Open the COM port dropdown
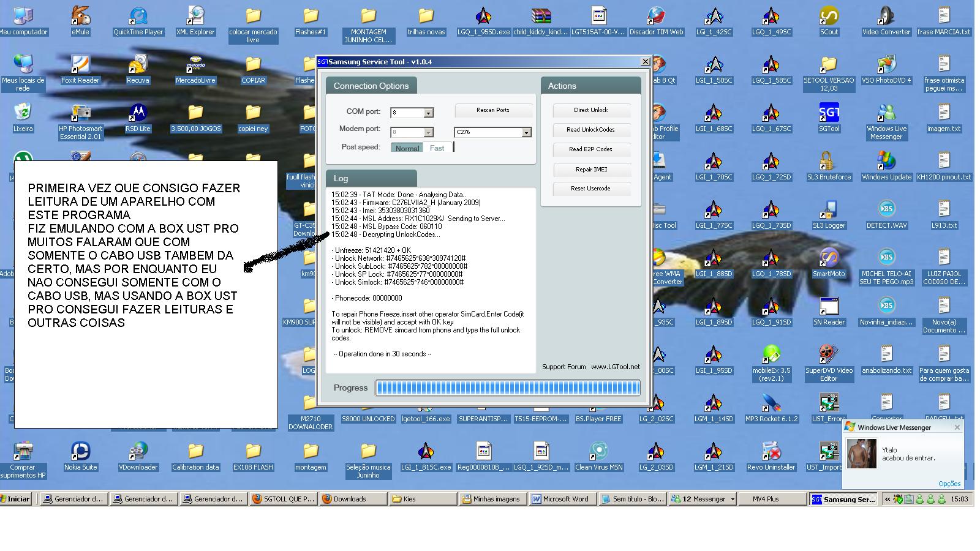980x551 pixels. tap(429, 113)
